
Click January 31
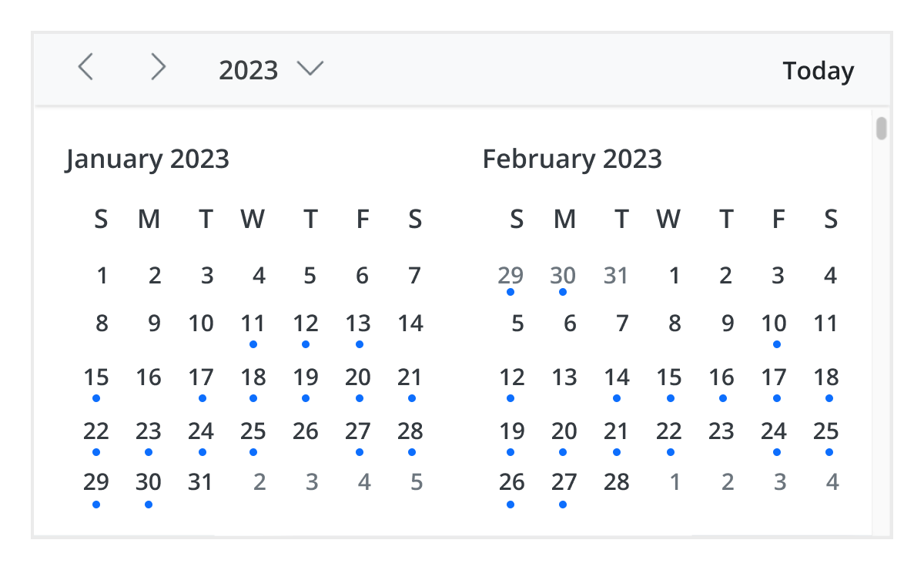click(x=201, y=482)
